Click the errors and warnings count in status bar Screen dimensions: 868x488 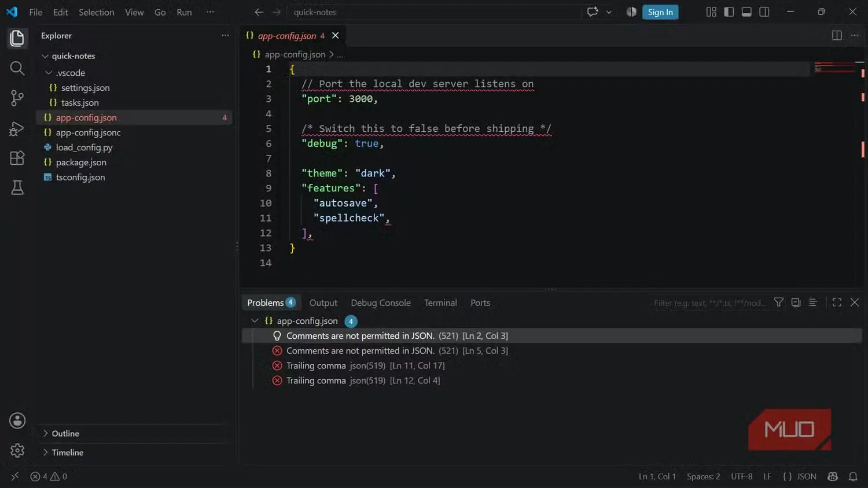[x=49, y=476]
